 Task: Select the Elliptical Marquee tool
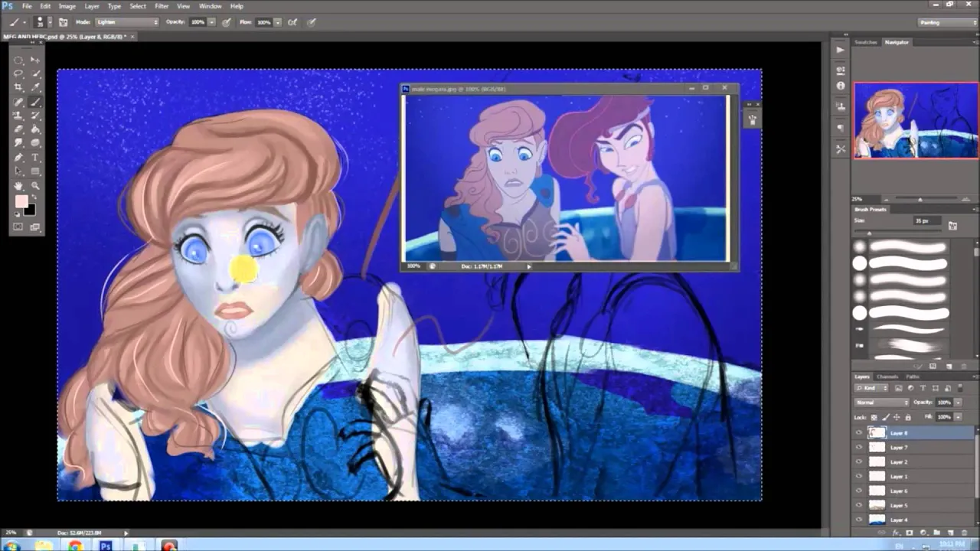click(x=18, y=60)
